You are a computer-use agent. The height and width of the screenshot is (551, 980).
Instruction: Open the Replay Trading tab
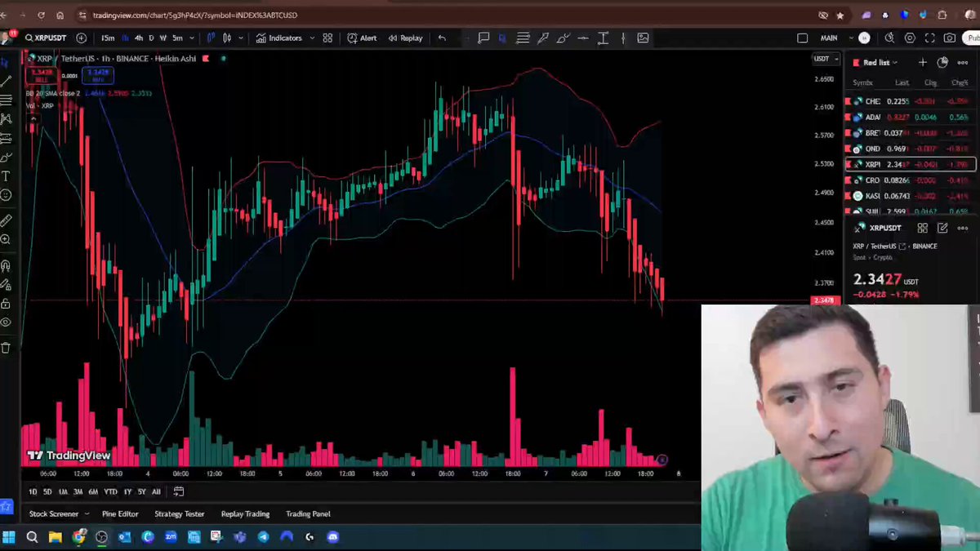[x=245, y=513]
